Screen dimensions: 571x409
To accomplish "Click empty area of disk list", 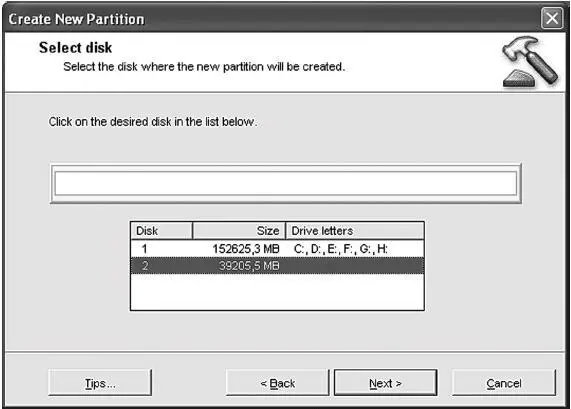I will point(277,292).
